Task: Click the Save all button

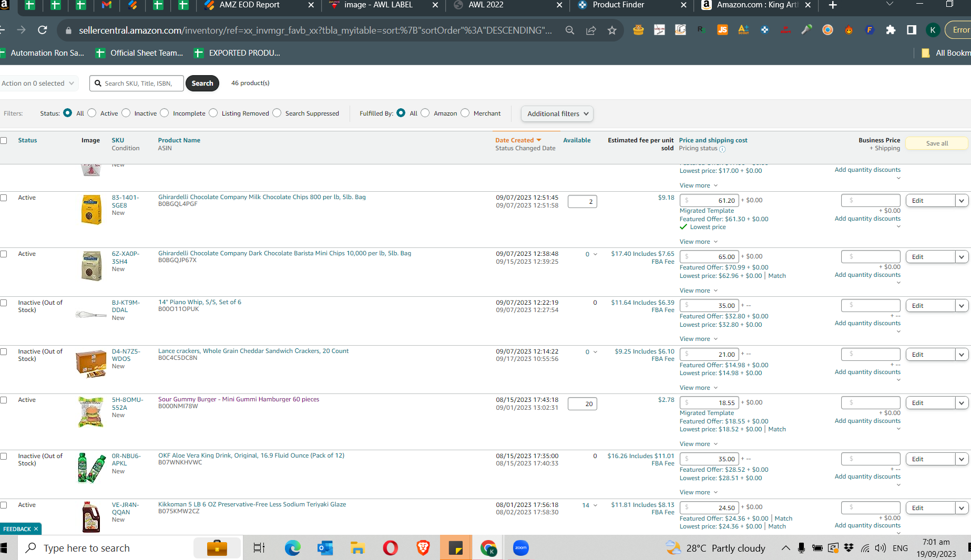Action: (937, 143)
